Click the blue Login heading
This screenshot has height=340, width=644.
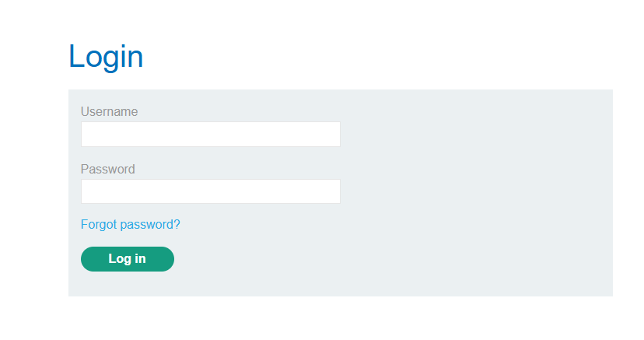pyautogui.click(x=106, y=57)
